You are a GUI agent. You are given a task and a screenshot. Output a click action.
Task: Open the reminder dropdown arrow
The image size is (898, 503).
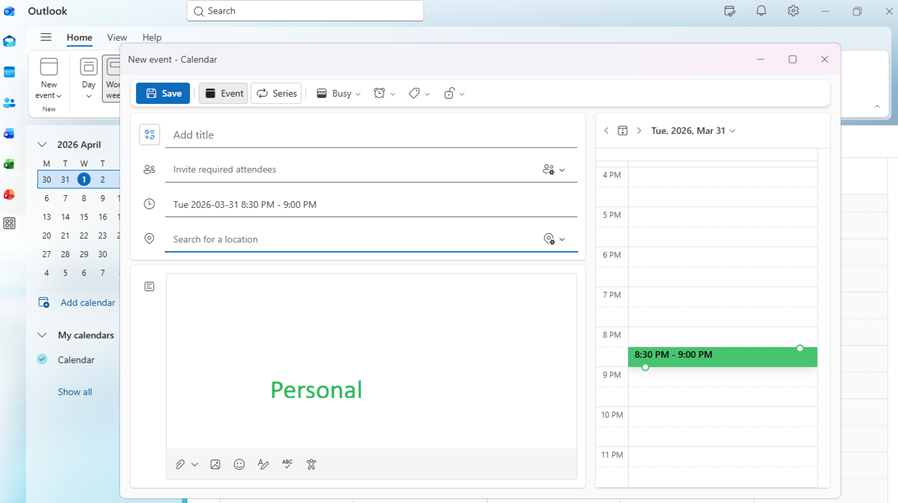pyautogui.click(x=393, y=94)
